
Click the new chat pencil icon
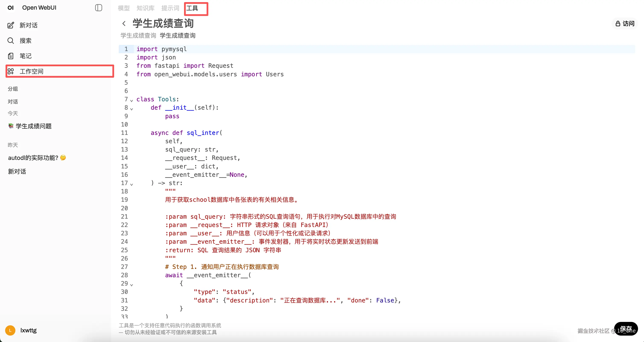11,25
